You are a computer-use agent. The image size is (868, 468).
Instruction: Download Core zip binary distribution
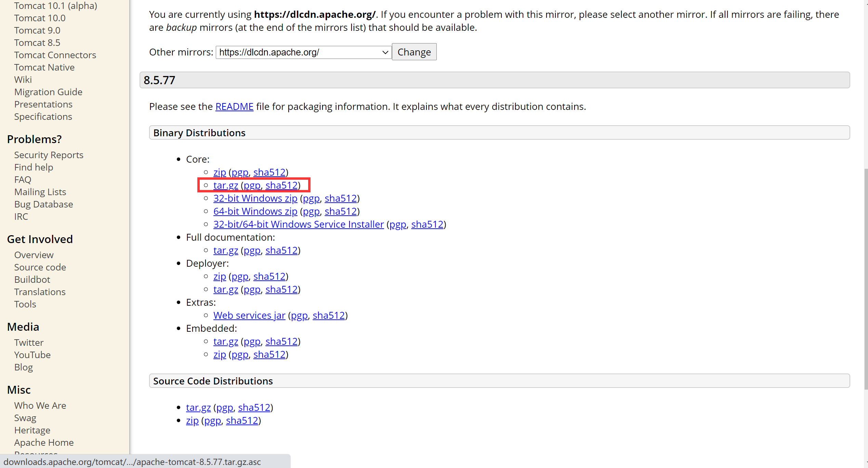(x=220, y=172)
